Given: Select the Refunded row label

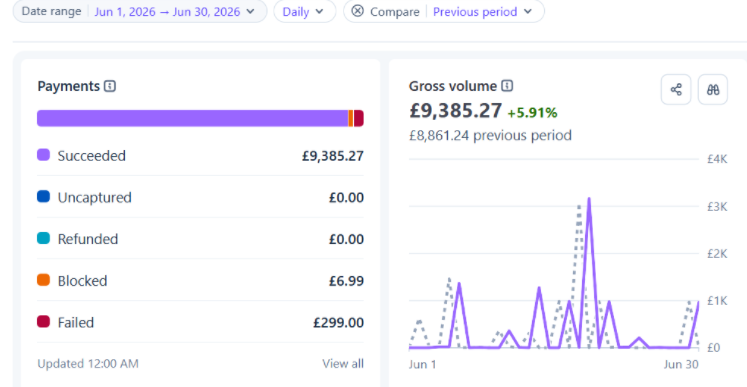Looking at the screenshot, I should (x=88, y=239).
